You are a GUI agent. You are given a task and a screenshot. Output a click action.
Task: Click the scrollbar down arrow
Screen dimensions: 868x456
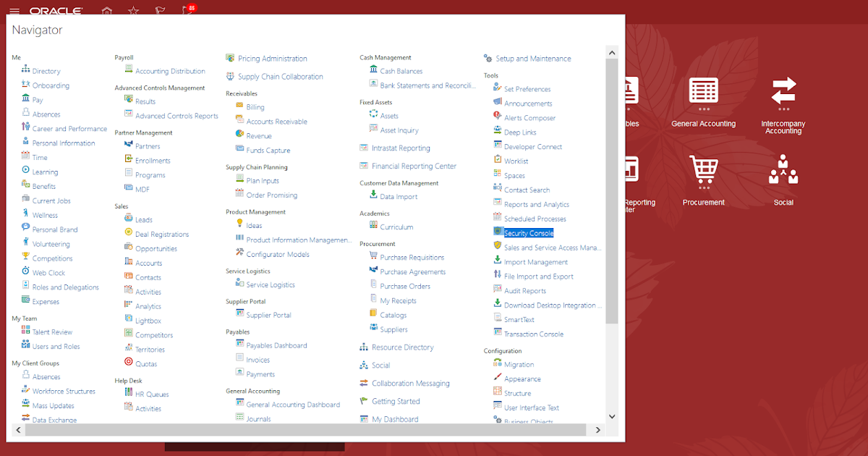612,416
